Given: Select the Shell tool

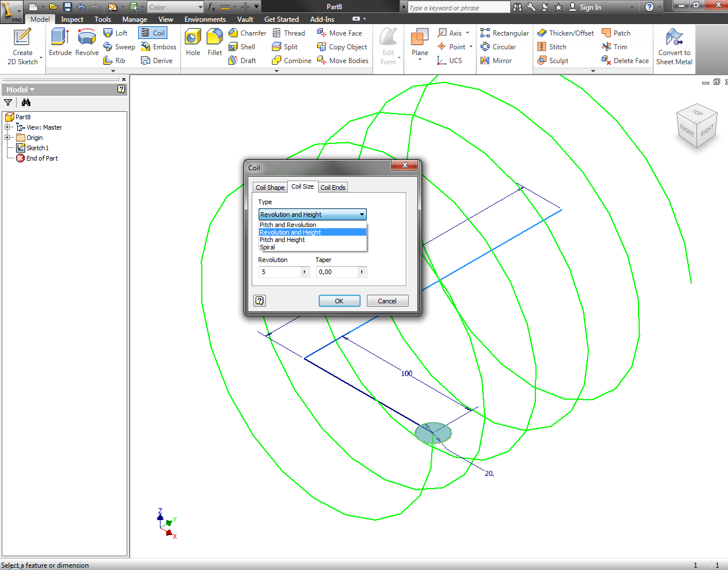Looking at the screenshot, I should click(242, 47).
